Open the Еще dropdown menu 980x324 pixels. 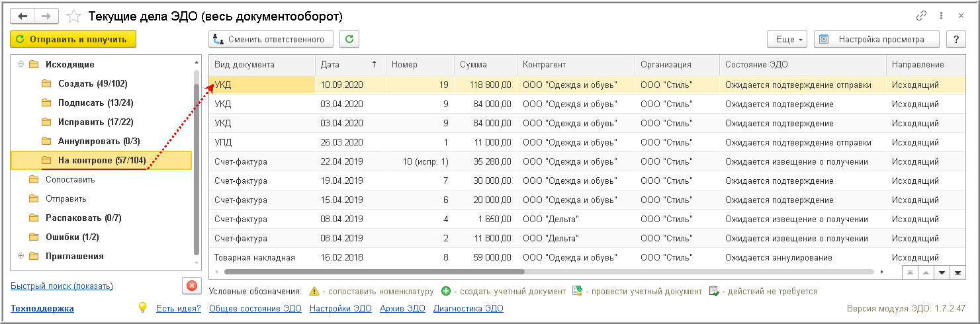(786, 39)
